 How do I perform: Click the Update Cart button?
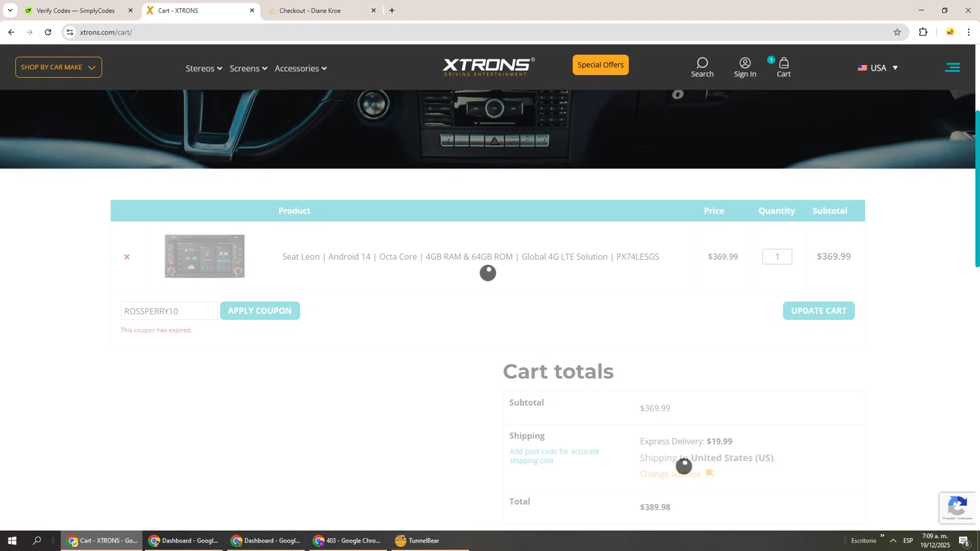pyautogui.click(x=819, y=311)
